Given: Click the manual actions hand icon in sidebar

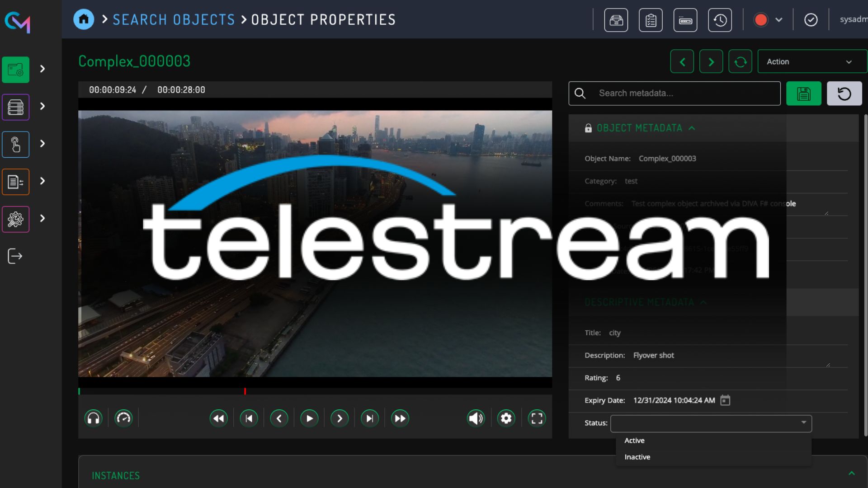Looking at the screenshot, I should tap(15, 144).
